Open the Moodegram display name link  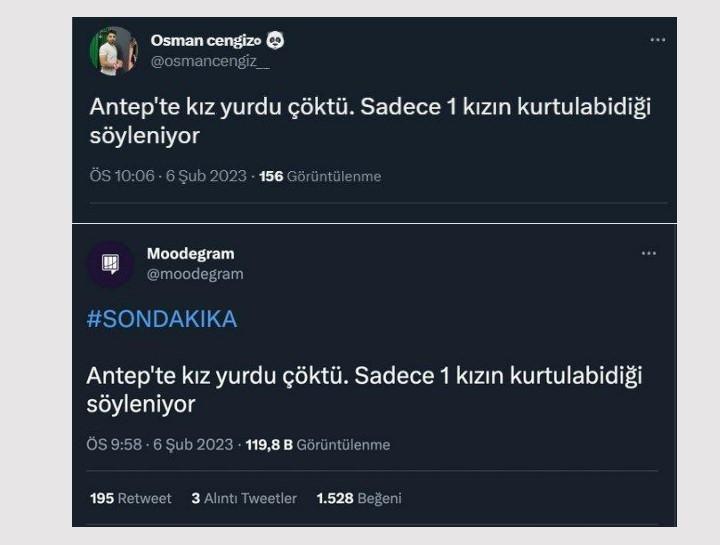(x=190, y=254)
